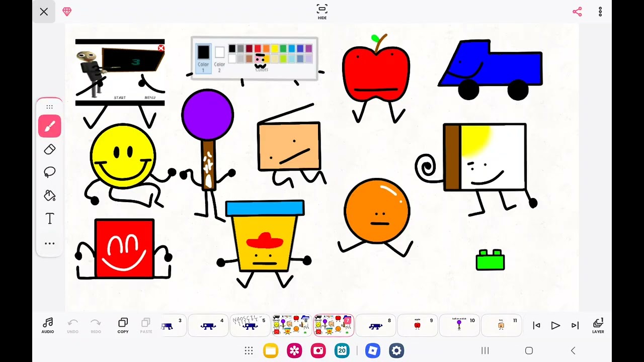Tap the Android home button

(x=529, y=350)
